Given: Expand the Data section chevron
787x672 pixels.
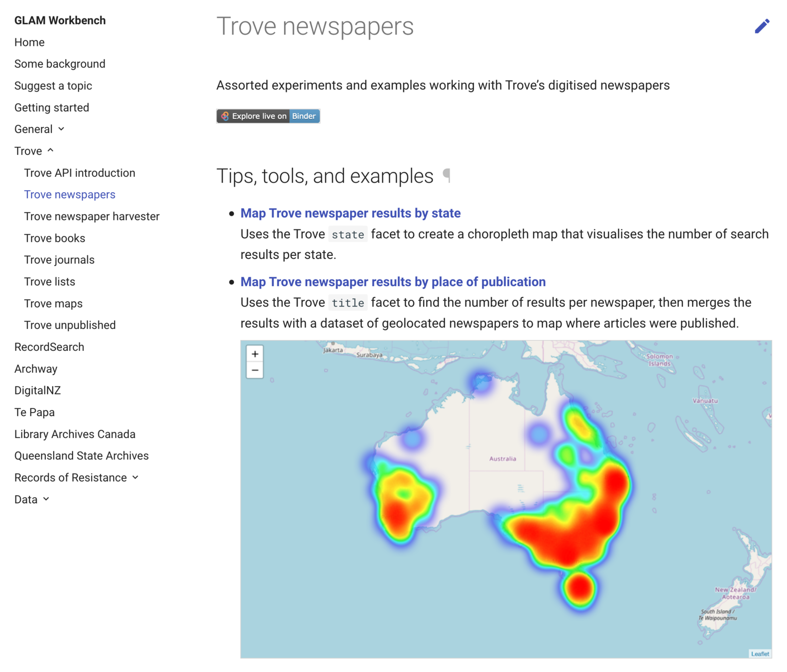Looking at the screenshot, I should 46,499.
